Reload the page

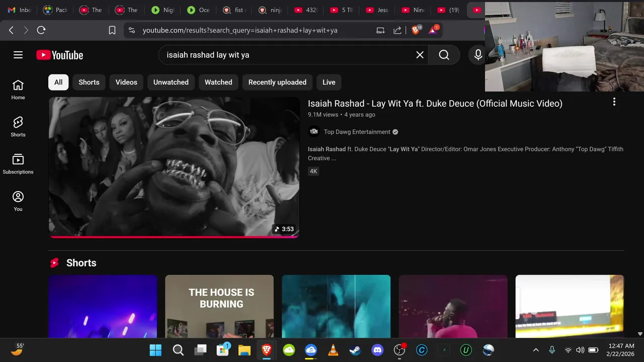(x=41, y=30)
